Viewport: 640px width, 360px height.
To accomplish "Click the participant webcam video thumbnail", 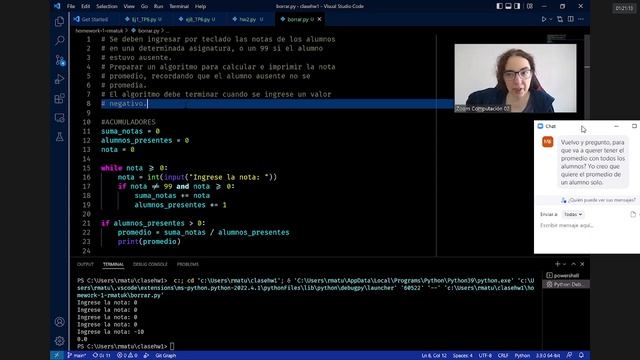I will [x=516, y=78].
